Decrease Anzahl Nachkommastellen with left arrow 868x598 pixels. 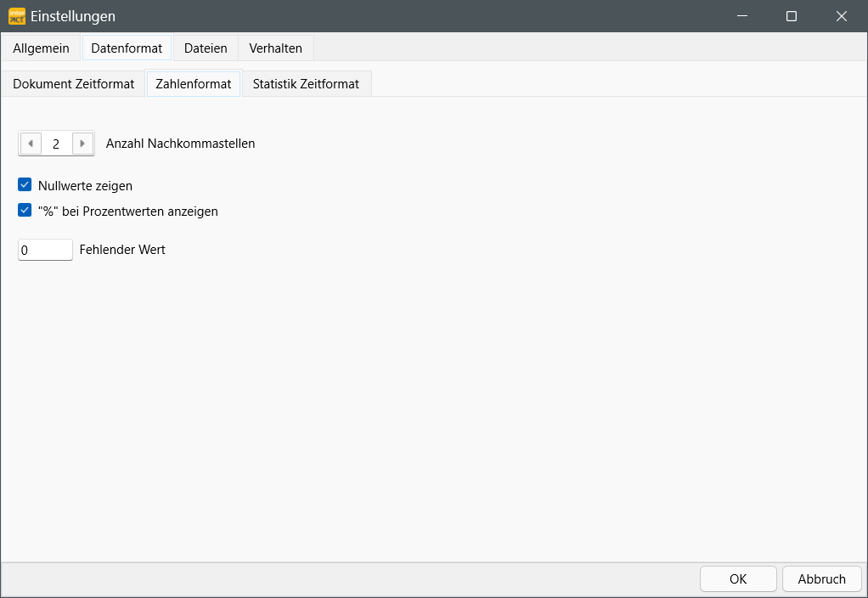(x=31, y=144)
